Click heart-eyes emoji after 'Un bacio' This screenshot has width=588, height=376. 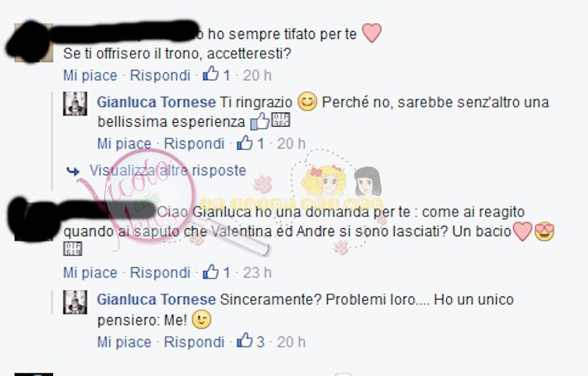(x=545, y=232)
